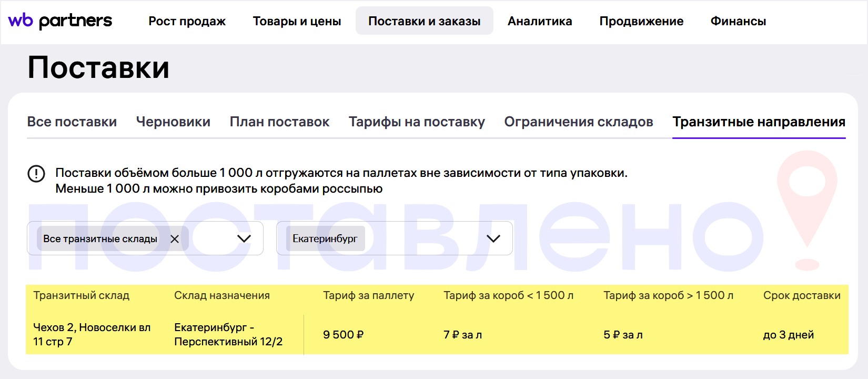Click the info exclamation icon
868x379 pixels.
pyautogui.click(x=36, y=173)
